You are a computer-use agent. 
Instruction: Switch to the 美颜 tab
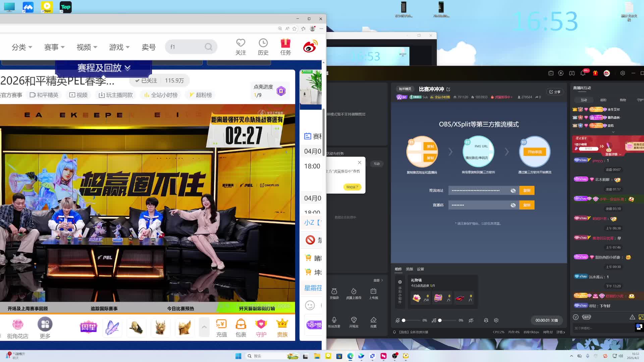(409, 269)
